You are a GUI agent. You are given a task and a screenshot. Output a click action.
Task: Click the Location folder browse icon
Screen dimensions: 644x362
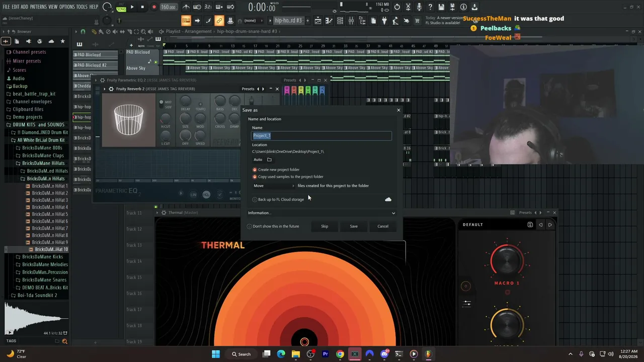pyautogui.click(x=269, y=159)
